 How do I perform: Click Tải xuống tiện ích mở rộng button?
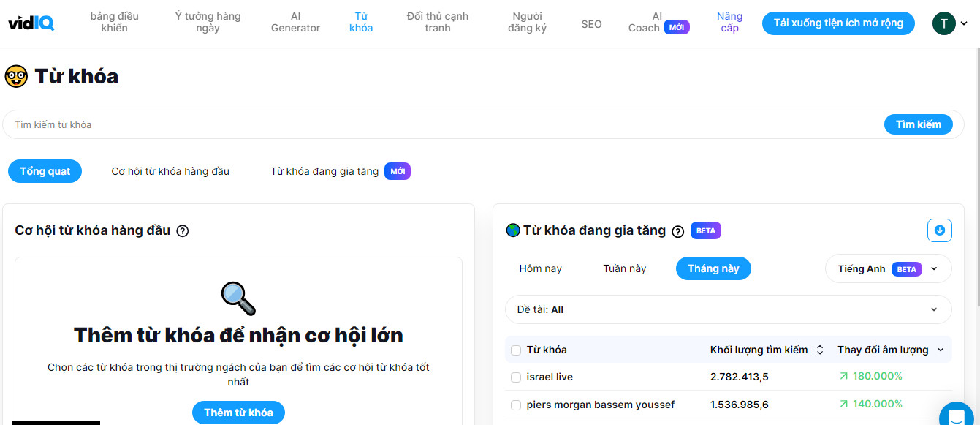click(838, 23)
